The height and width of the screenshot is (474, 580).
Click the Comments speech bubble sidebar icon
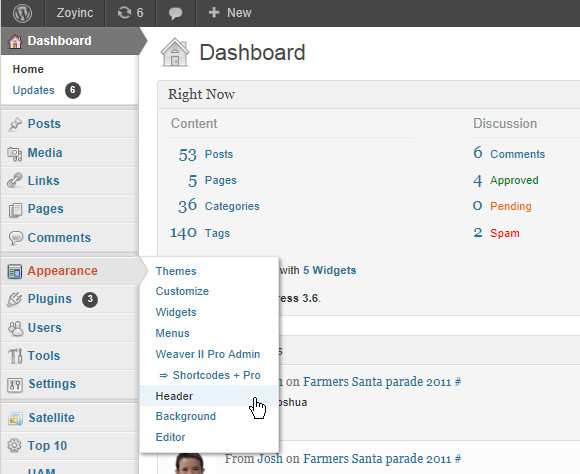coord(16,238)
